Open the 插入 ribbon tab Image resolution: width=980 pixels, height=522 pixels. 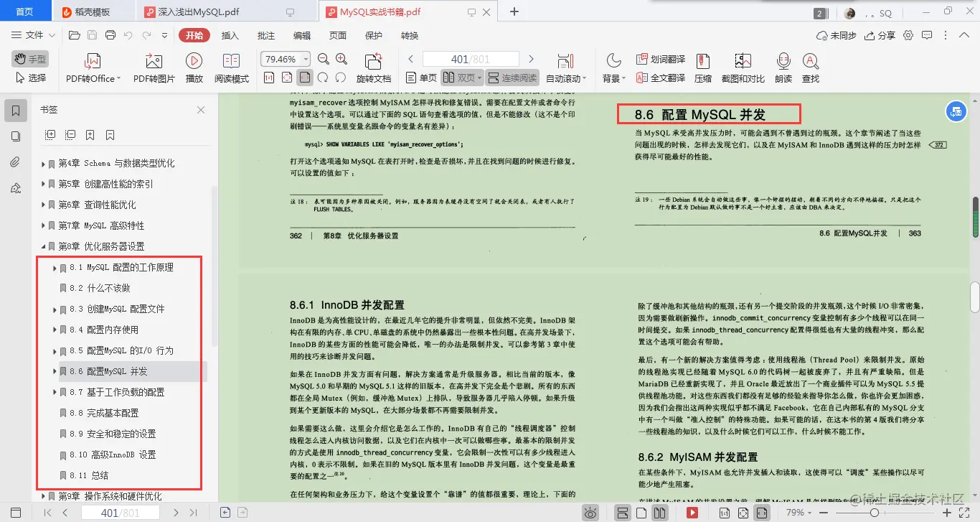[230, 35]
